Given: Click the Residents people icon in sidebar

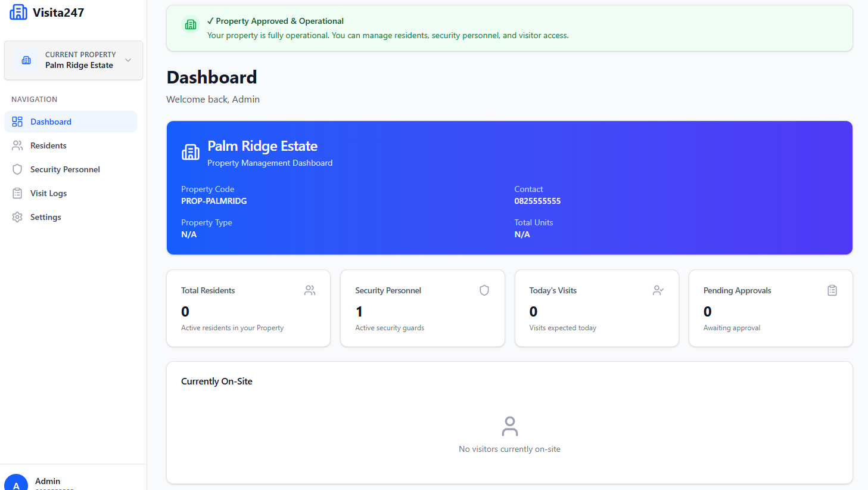Looking at the screenshot, I should pyautogui.click(x=17, y=145).
